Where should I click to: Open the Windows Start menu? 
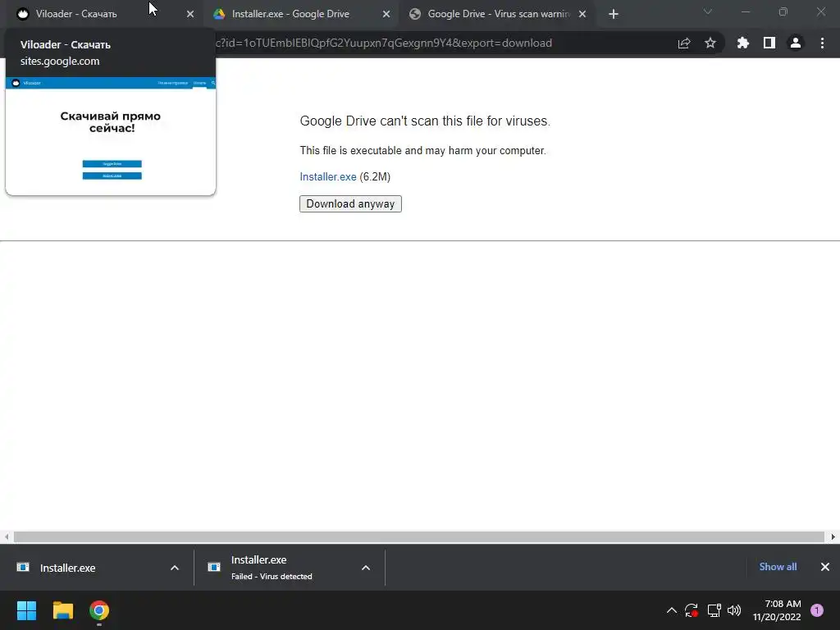[x=26, y=610]
